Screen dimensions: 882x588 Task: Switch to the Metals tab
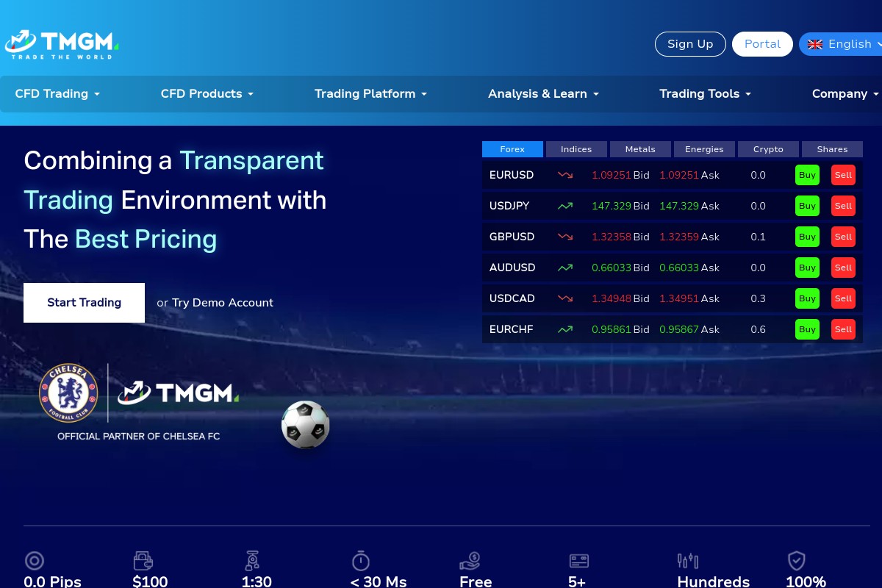pos(640,149)
